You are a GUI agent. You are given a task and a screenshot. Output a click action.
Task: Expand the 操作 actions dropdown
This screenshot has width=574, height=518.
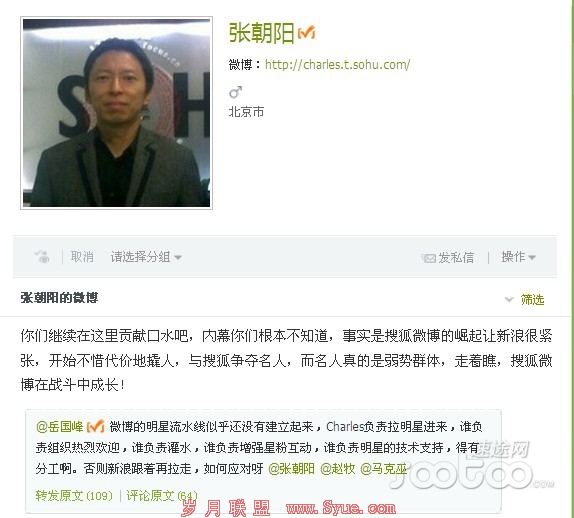(x=518, y=257)
